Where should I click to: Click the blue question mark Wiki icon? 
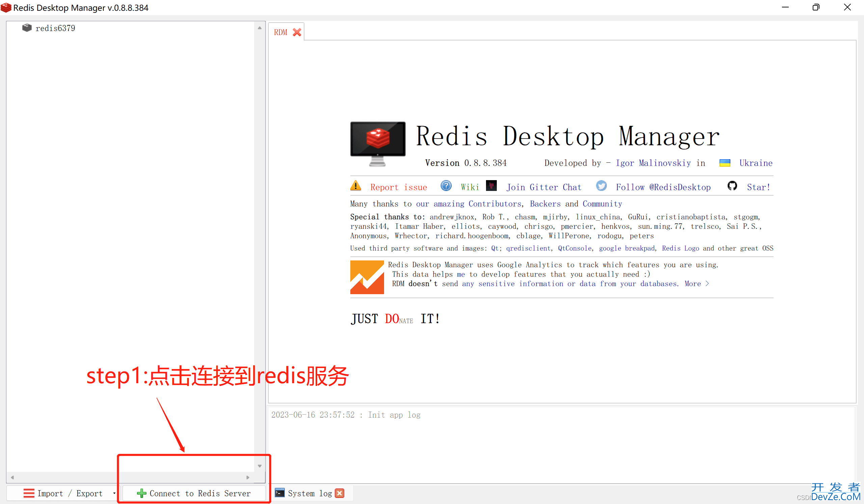coord(446,186)
